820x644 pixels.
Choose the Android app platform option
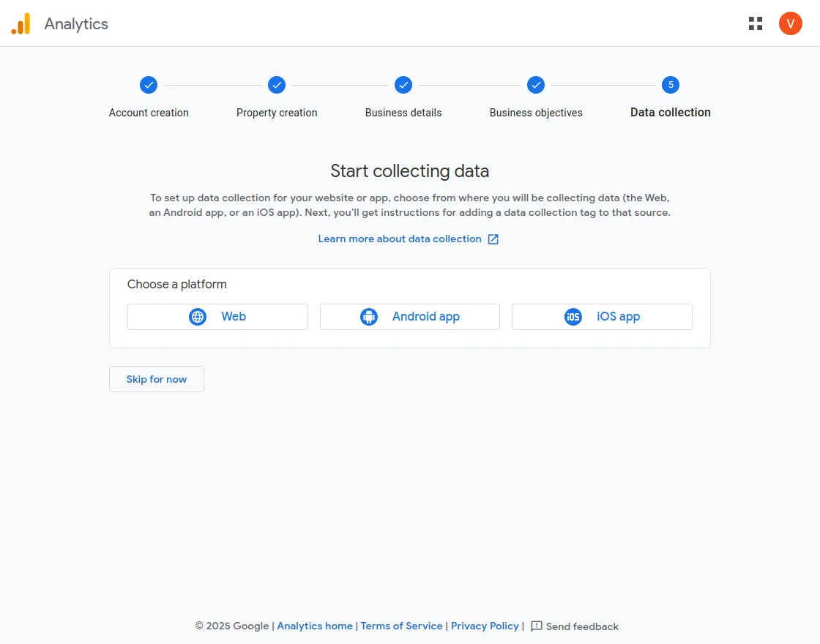click(x=409, y=316)
